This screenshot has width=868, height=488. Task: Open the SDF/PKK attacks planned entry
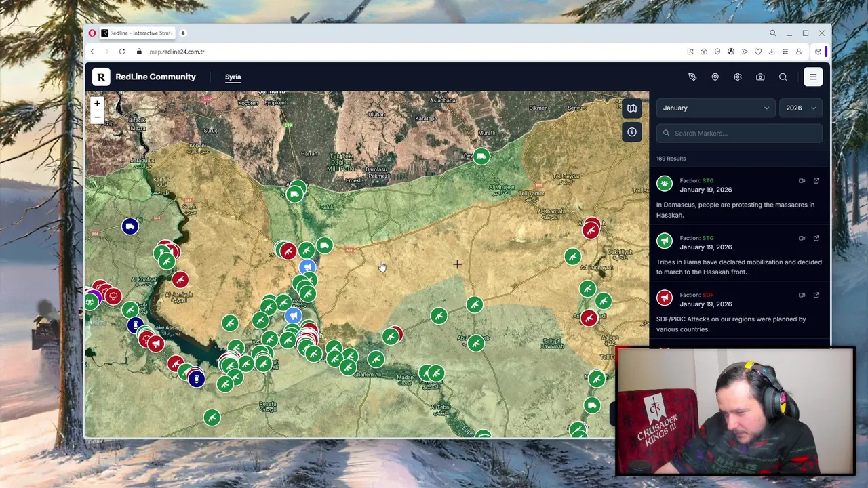coord(739,312)
